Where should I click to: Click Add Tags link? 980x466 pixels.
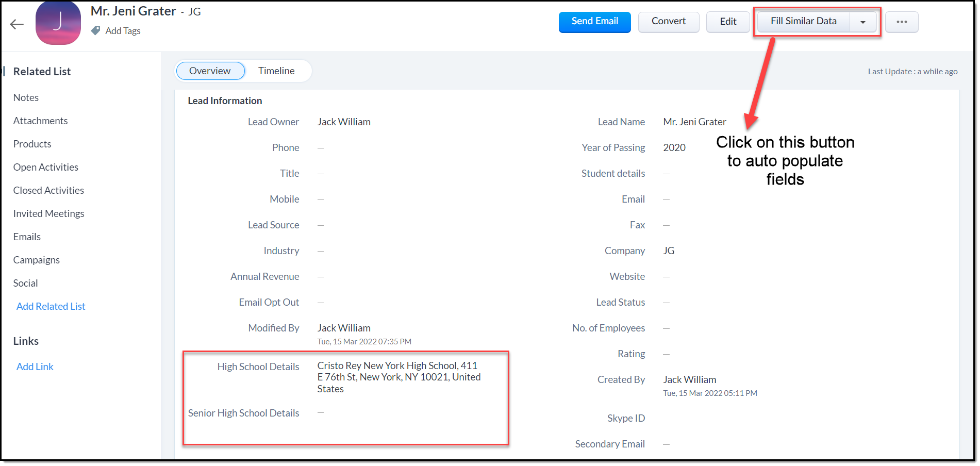coord(123,31)
